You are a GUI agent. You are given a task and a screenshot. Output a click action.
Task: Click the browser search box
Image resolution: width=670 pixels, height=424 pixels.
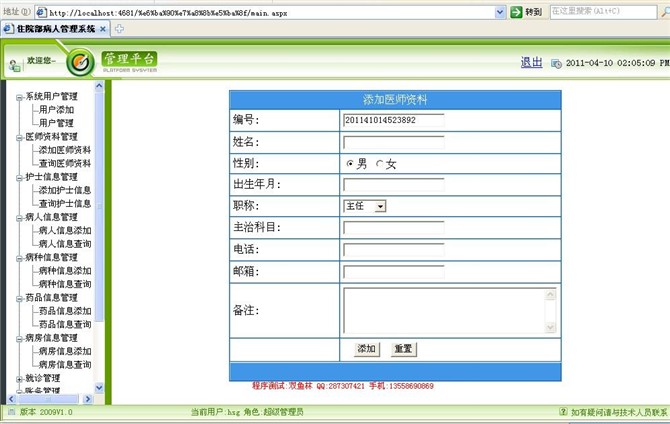click(x=603, y=12)
